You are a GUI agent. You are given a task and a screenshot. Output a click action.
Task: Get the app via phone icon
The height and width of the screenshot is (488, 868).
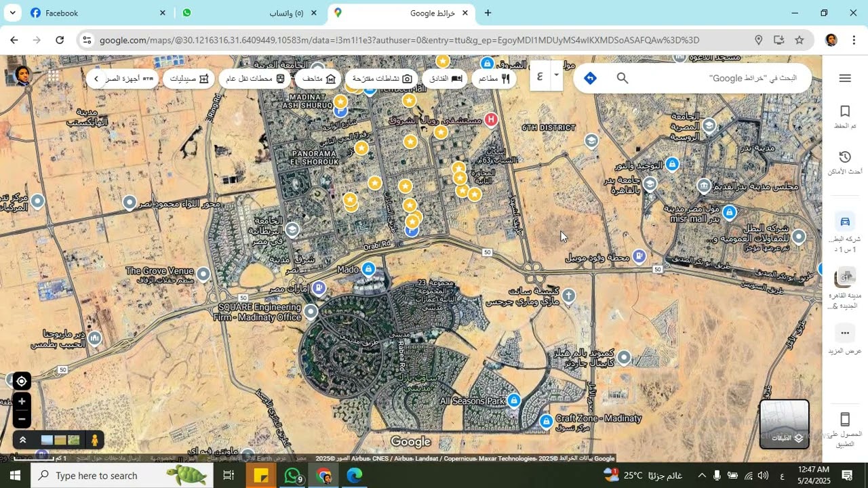click(x=845, y=420)
